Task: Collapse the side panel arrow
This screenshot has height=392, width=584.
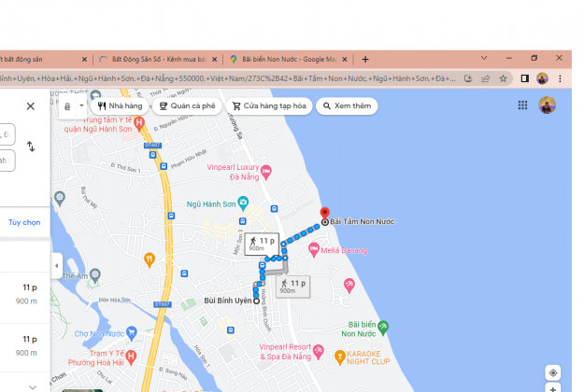Action: [x=57, y=266]
